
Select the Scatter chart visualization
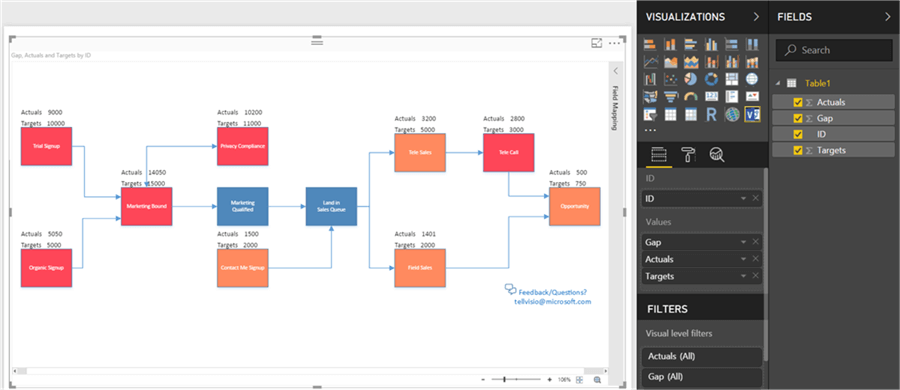click(670, 79)
